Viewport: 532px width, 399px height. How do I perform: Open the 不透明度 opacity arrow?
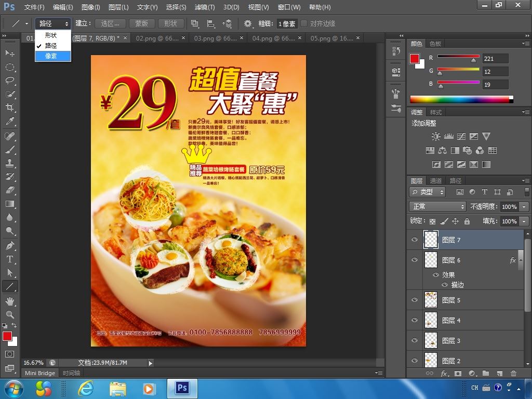point(525,207)
